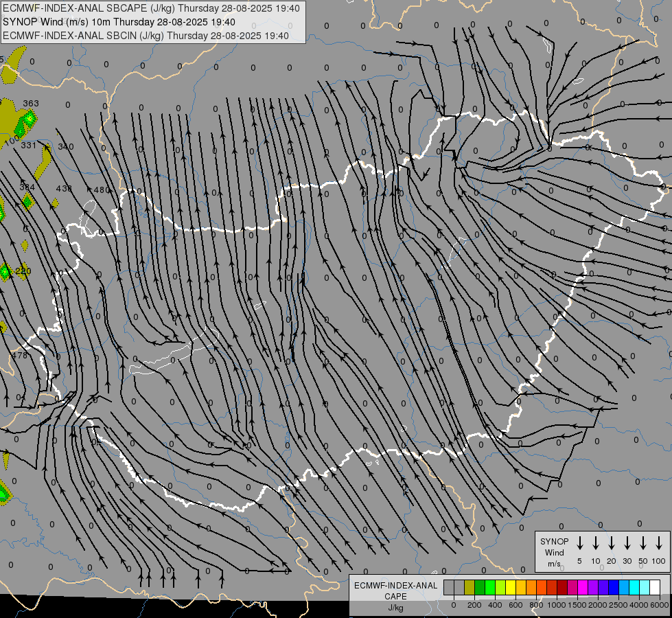Screen dimensions: 672x618
Task: Choose the dark red swatch after 1000
Action: click(x=562, y=587)
